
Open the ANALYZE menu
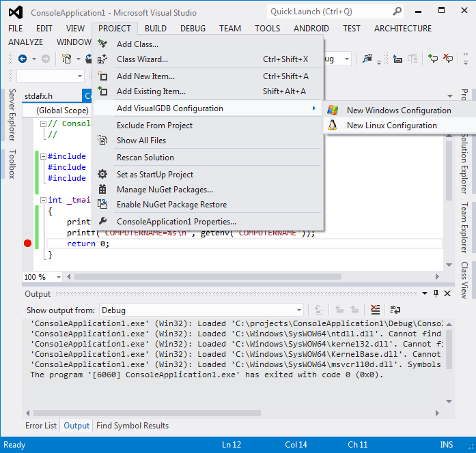25,42
